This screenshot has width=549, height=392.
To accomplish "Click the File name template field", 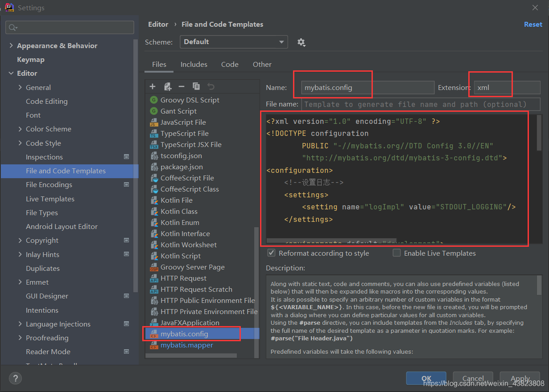I will pos(421,104).
